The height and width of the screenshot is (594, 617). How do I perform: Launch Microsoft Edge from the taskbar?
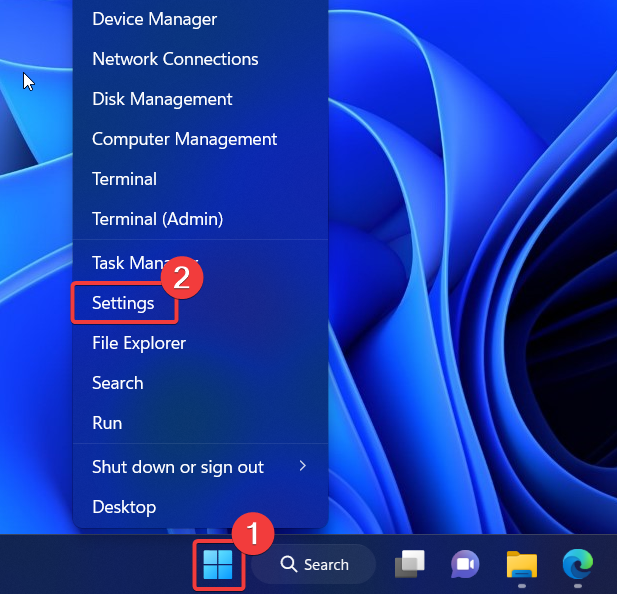578,564
